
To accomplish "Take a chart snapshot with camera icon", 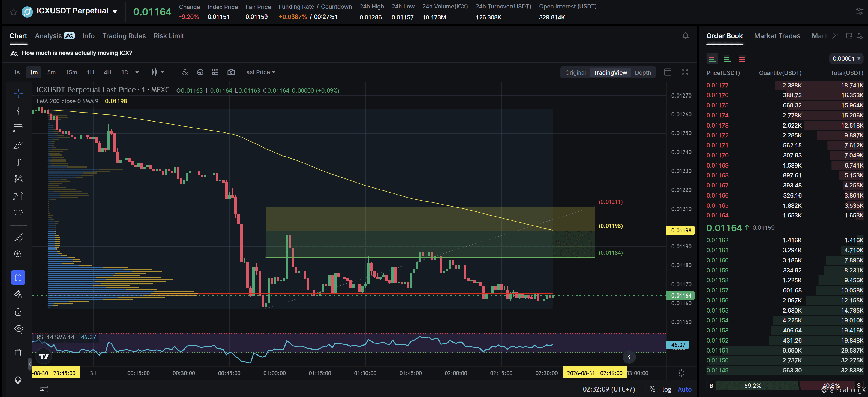I will (231, 72).
